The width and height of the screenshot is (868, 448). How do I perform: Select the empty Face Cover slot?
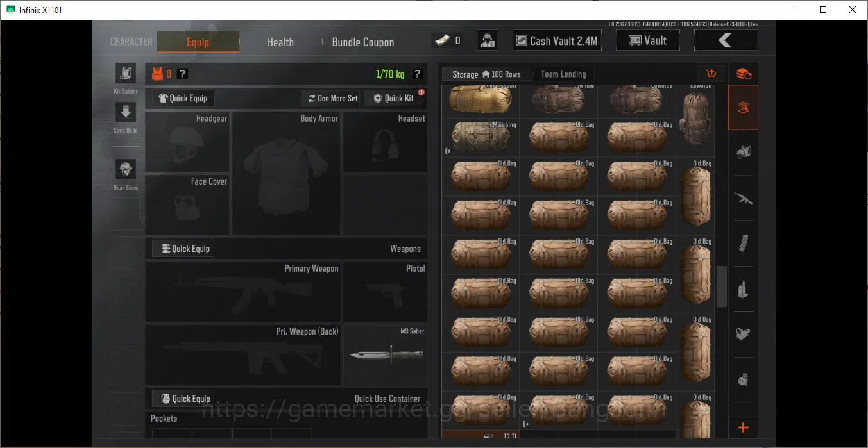(x=187, y=204)
